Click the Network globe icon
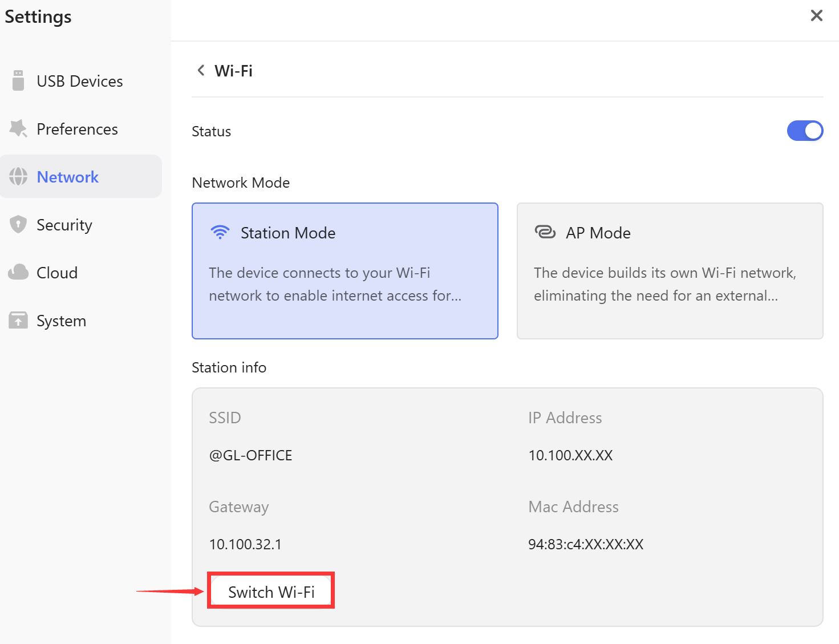 pos(18,177)
